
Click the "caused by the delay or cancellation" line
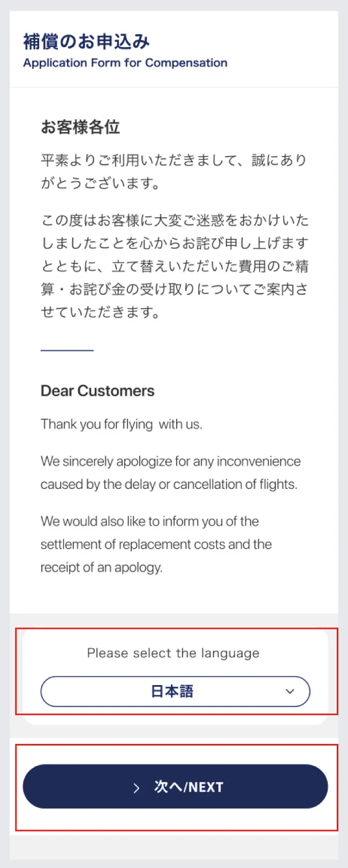tap(169, 484)
